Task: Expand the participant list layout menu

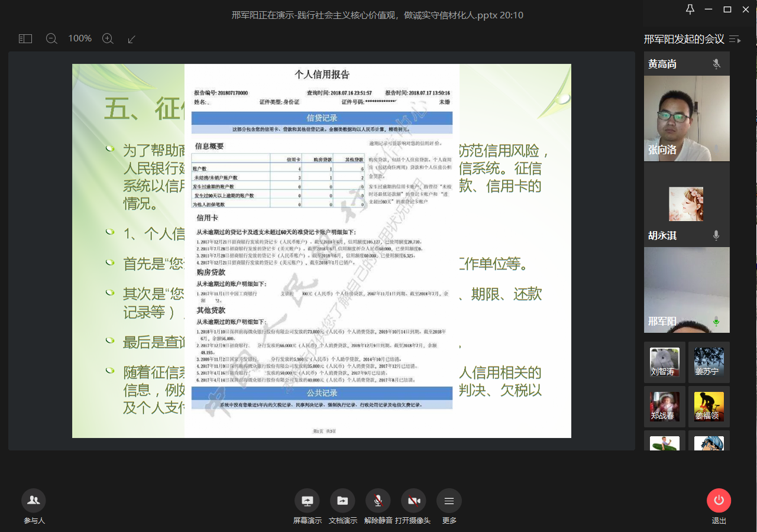Action: click(x=735, y=39)
